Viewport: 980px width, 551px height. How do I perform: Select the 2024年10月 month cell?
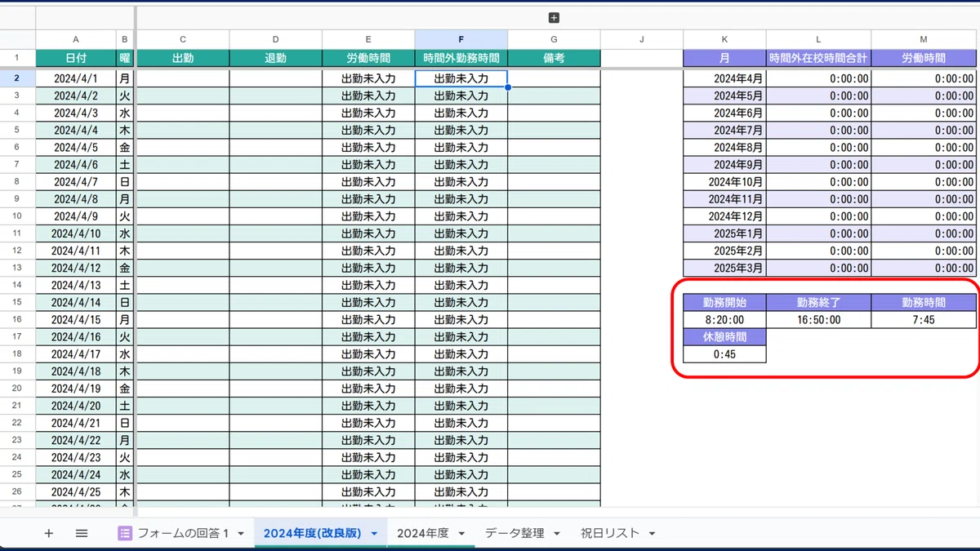click(724, 182)
